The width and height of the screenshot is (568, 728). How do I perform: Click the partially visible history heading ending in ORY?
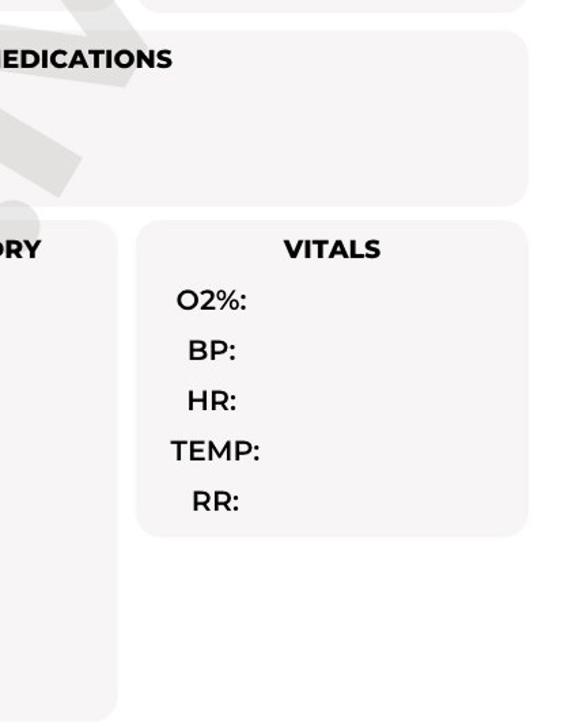(20, 249)
